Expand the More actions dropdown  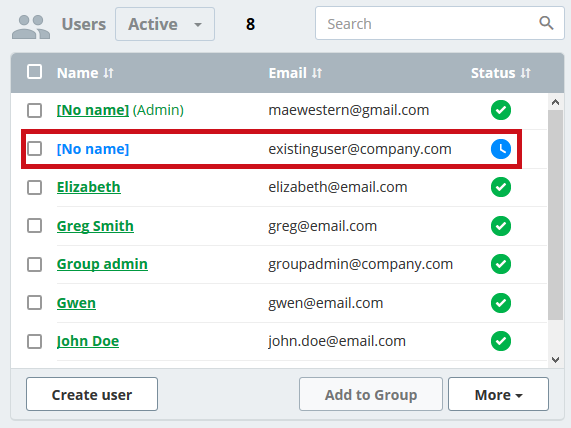coord(498,394)
